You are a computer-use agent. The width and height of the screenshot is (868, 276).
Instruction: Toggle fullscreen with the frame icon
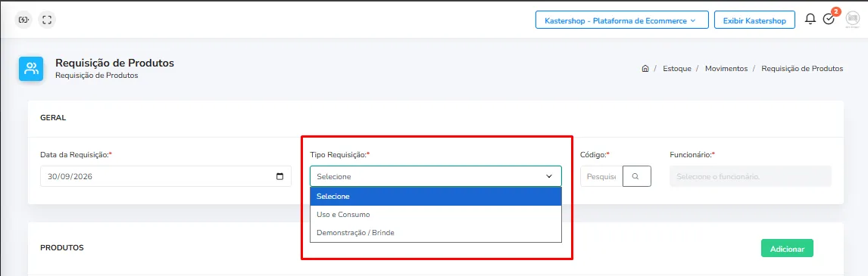[x=47, y=20]
